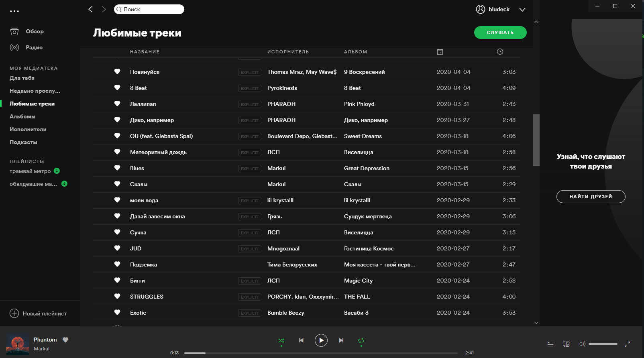
Task: Open album Pink Phloyd
Action: [x=359, y=104]
